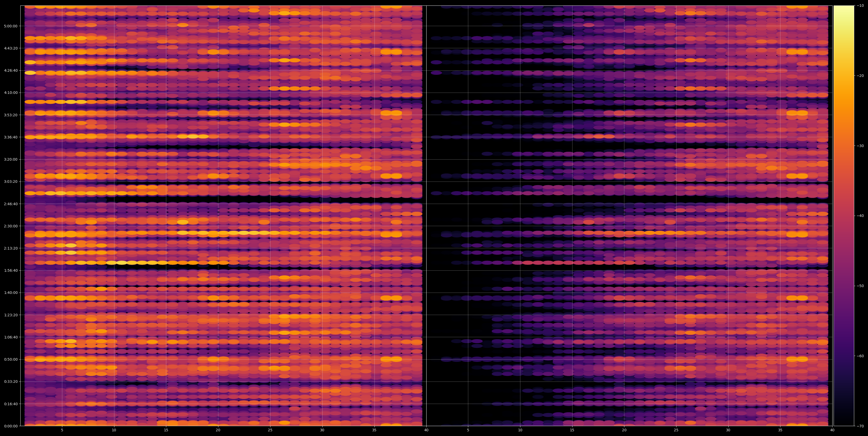Select the 2:13:20 time label
Screen dimensions: 868x436
(10, 248)
